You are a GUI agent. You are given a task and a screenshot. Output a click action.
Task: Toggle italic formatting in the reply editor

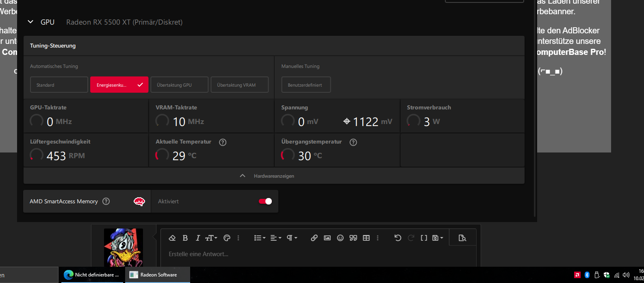tap(198, 238)
